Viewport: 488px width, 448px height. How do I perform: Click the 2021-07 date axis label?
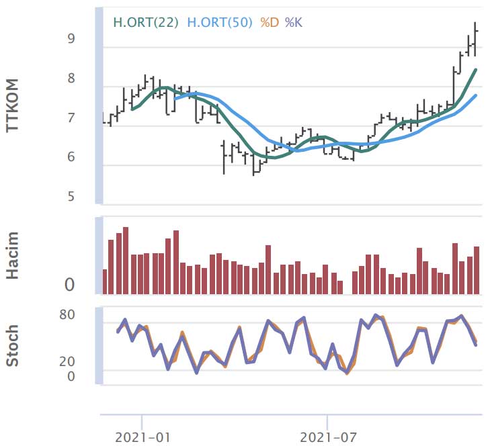click(328, 437)
